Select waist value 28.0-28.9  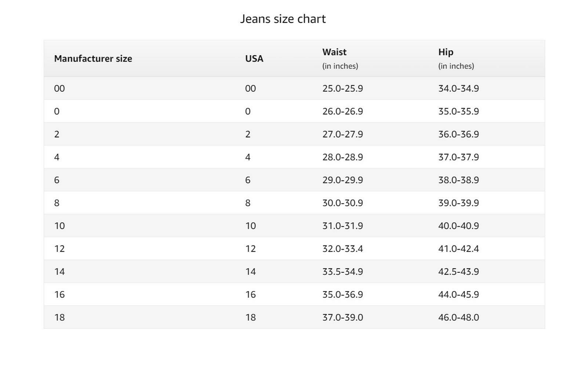click(343, 157)
